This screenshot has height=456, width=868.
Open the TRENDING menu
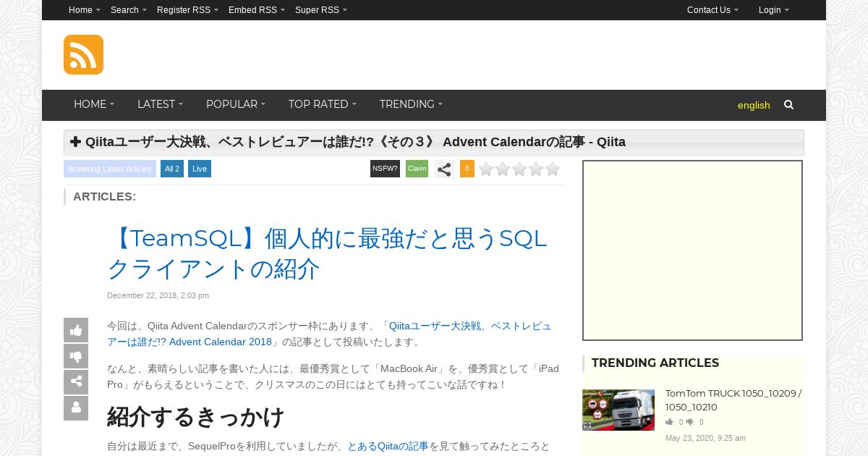(411, 104)
